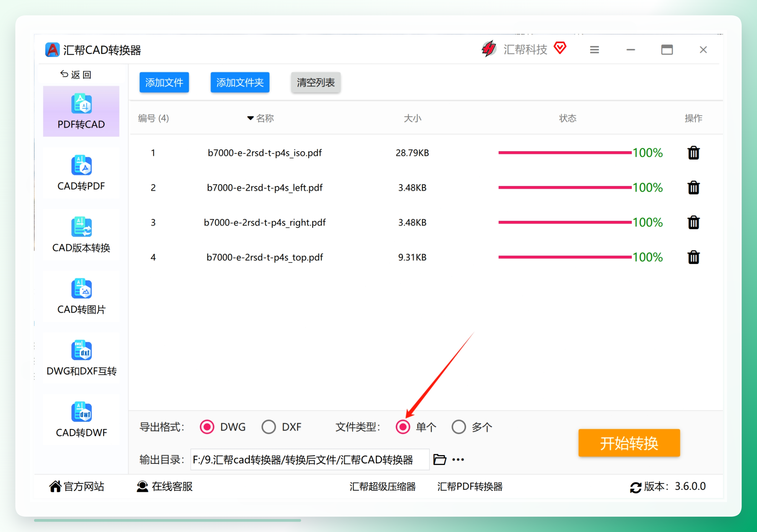Select DWG export format
This screenshot has height=532, width=757.
pos(207,427)
